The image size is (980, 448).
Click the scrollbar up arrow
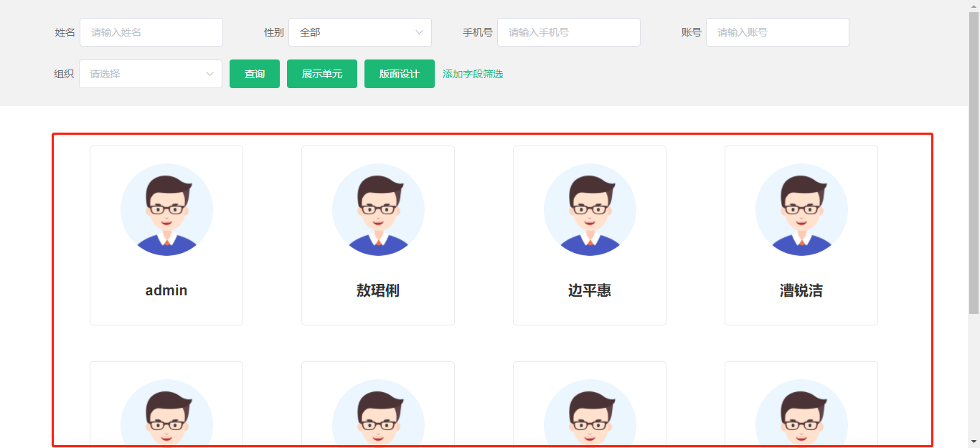pos(974,6)
